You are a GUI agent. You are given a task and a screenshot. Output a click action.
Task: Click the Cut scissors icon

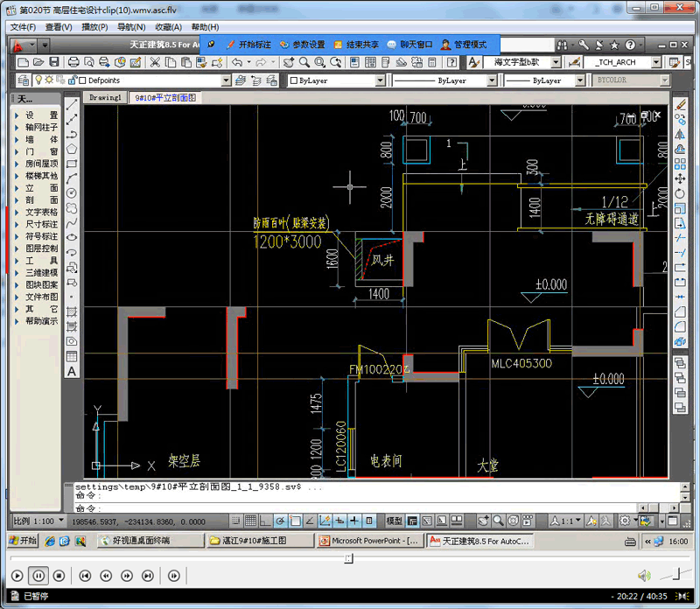[155, 62]
